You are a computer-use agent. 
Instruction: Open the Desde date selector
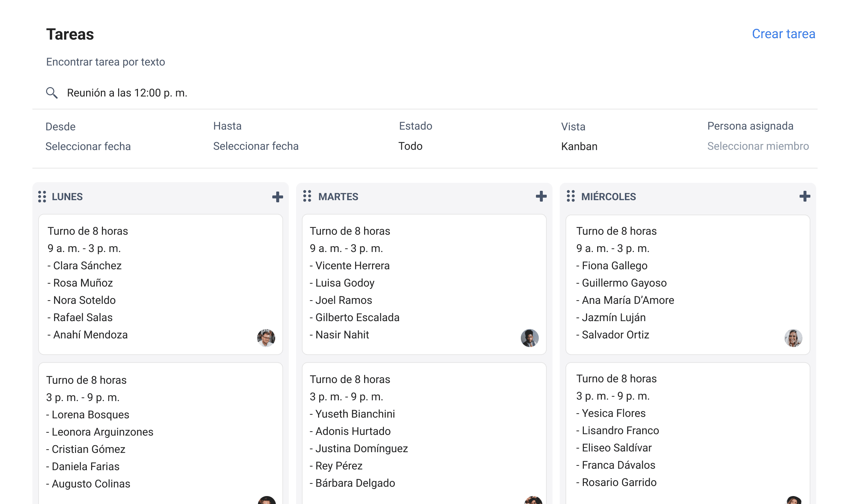click(88, 146)
